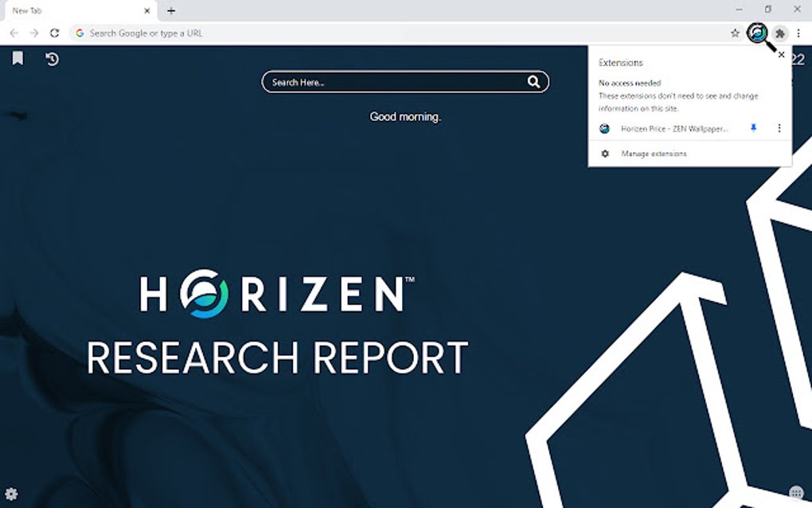Bookmark this tab with star icon
This screenshot has height=508, width=812.
coord(735,33)
